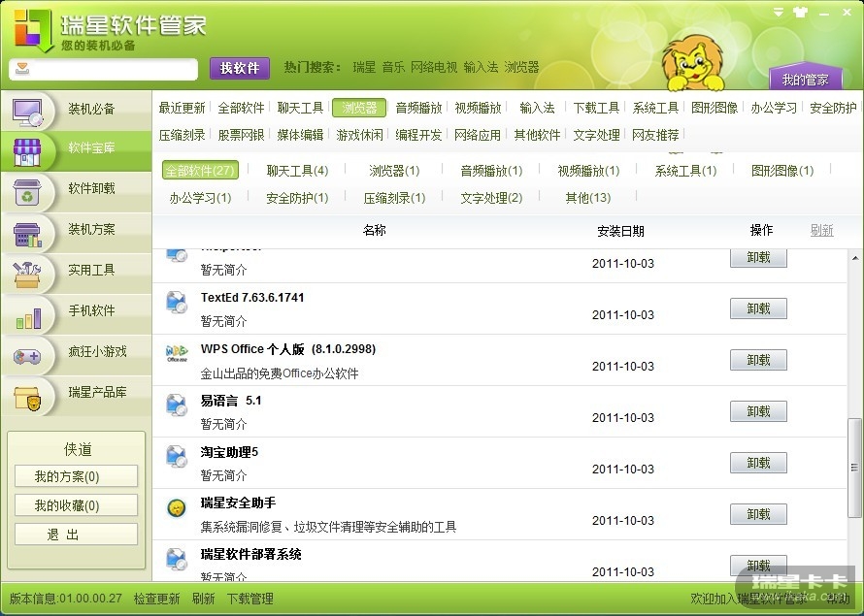Open 实用工具 toolbox icon
The width and height of the screenshot is (864, 616).
point(27,275)
